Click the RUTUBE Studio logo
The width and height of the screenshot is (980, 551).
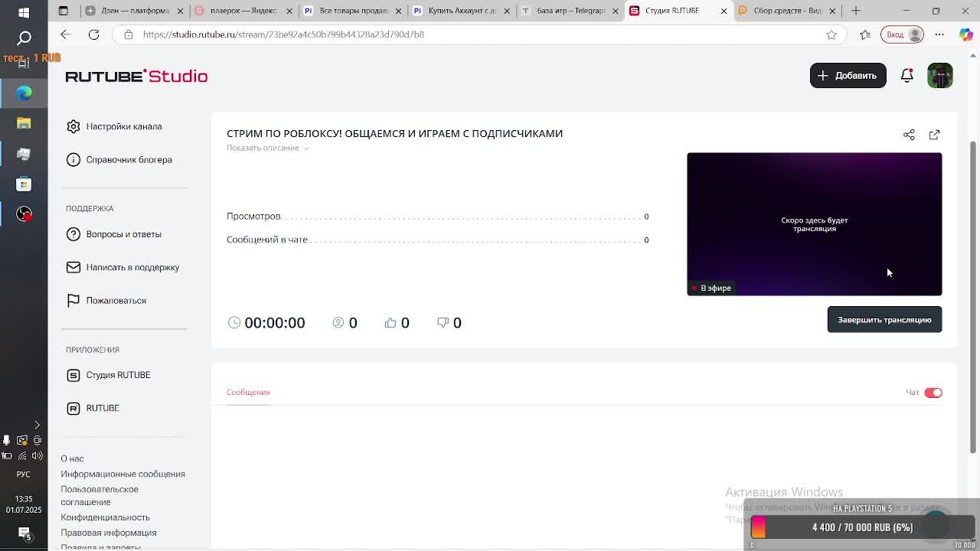pyautogui.click(x=136, y=76)
